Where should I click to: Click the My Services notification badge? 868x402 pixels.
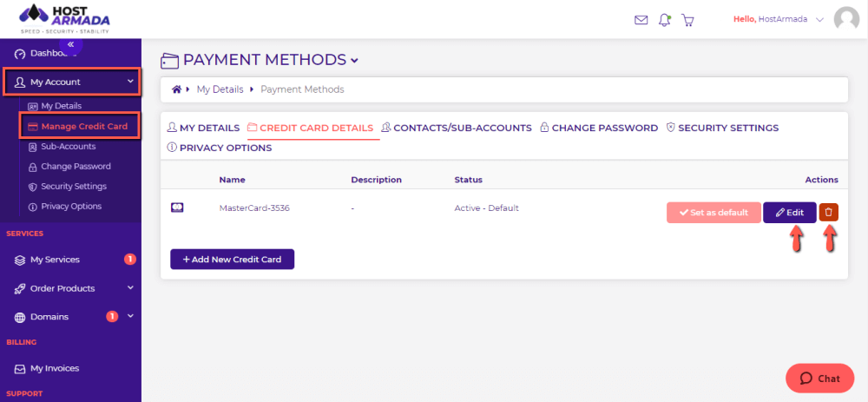(130, 259)
